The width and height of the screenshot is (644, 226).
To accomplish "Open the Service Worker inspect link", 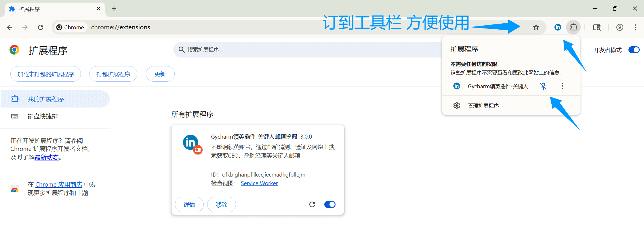I will coord(259,183).
